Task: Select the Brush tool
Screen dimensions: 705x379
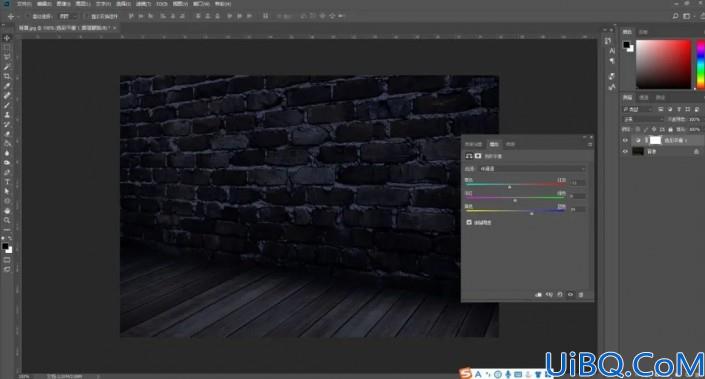Action: coord(7,105)
